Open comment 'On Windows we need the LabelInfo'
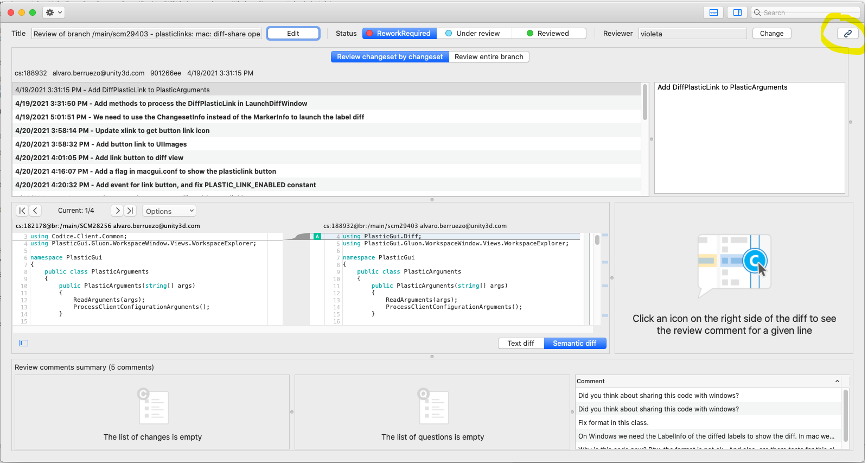Image resolution: width=868 pixels, height=463 pixels. [x=709, y=436]
